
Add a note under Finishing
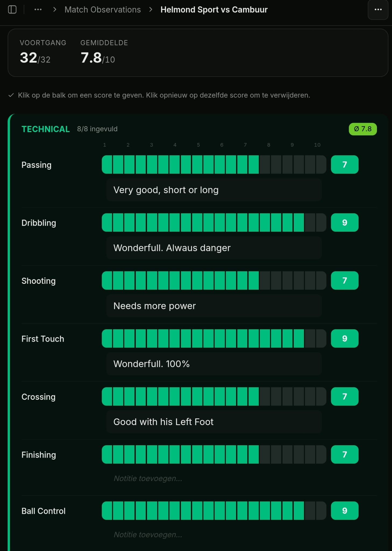click(214, 478)
